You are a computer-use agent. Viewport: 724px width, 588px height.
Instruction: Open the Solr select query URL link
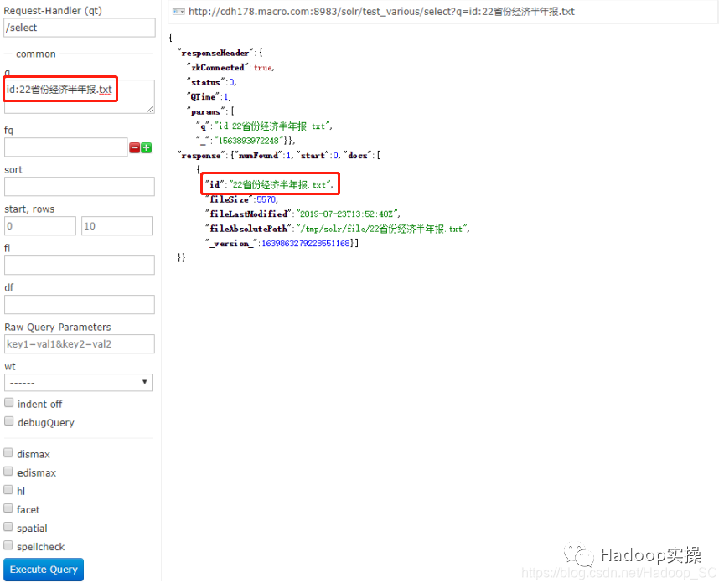(x=381, y=12)
